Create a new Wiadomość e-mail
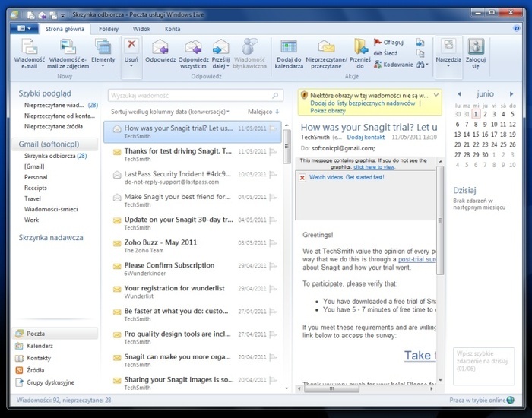The height and width of the screenshot is (418, 532). click(29, 54)
